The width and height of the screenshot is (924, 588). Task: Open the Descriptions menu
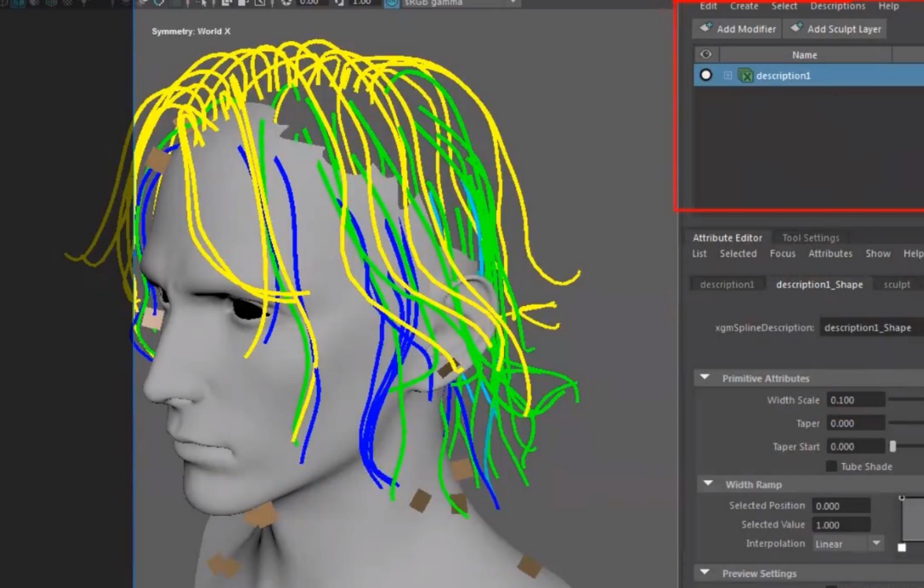click(x=837, y=6)
